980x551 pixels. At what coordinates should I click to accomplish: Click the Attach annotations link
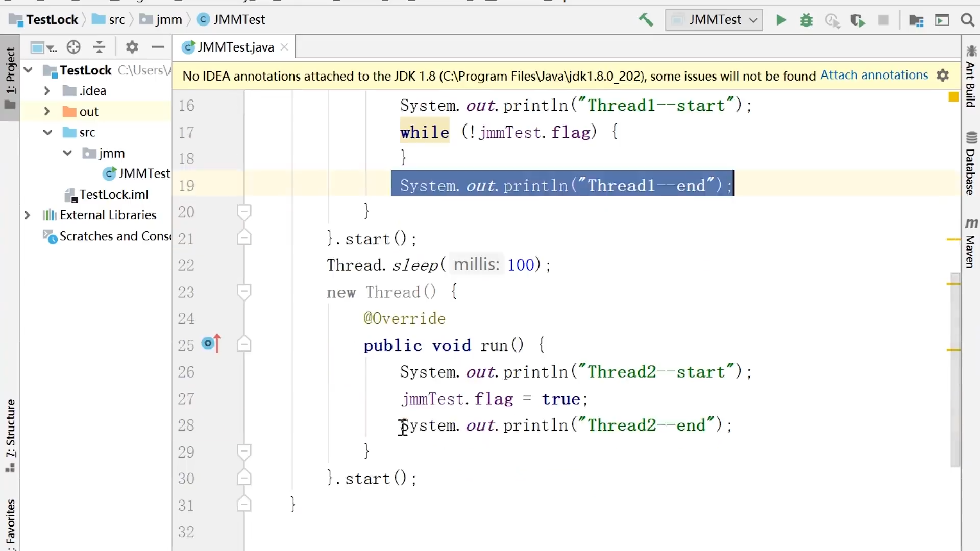point(874,75)
